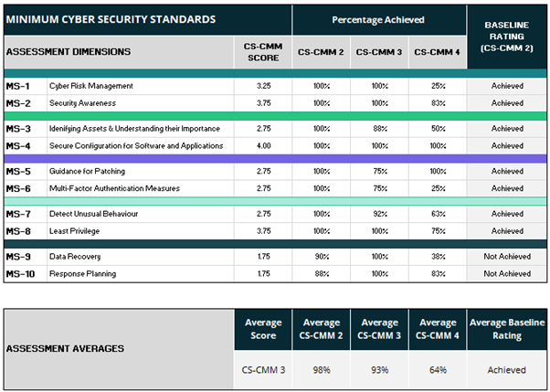Click the CS-CMM Score column header
550x392 pixels.
click(262, 52)
